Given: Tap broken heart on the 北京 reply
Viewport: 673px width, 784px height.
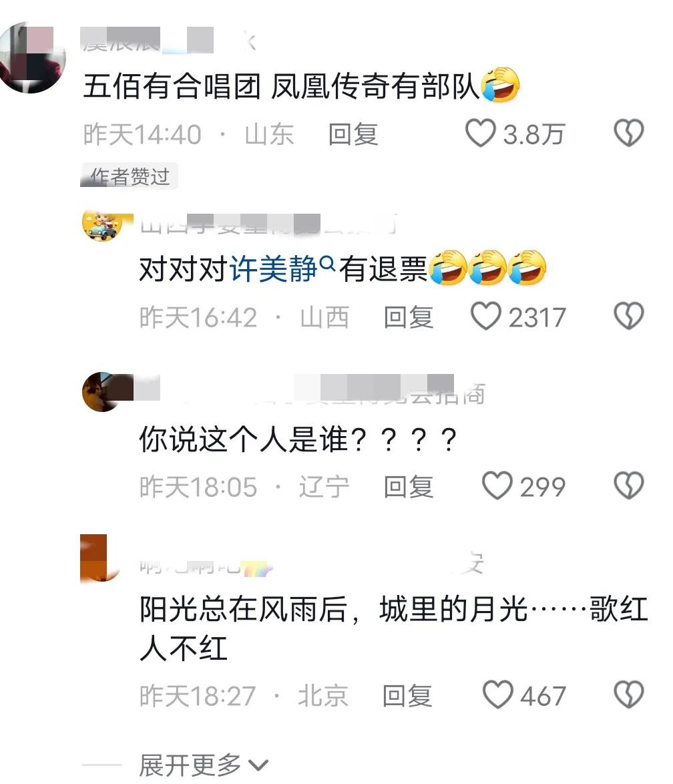Looking at the screenshot, I should pos(628,695).
